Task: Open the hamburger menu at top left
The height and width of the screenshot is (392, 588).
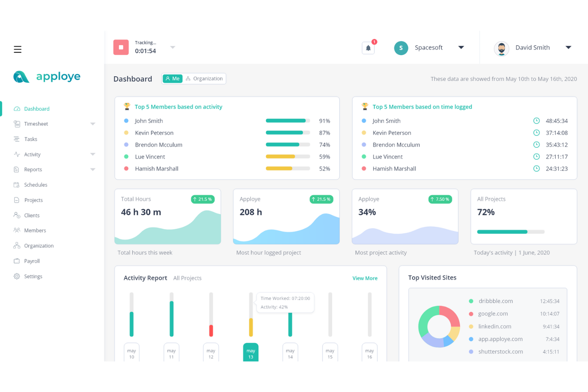Action: (x=17, y=49)
